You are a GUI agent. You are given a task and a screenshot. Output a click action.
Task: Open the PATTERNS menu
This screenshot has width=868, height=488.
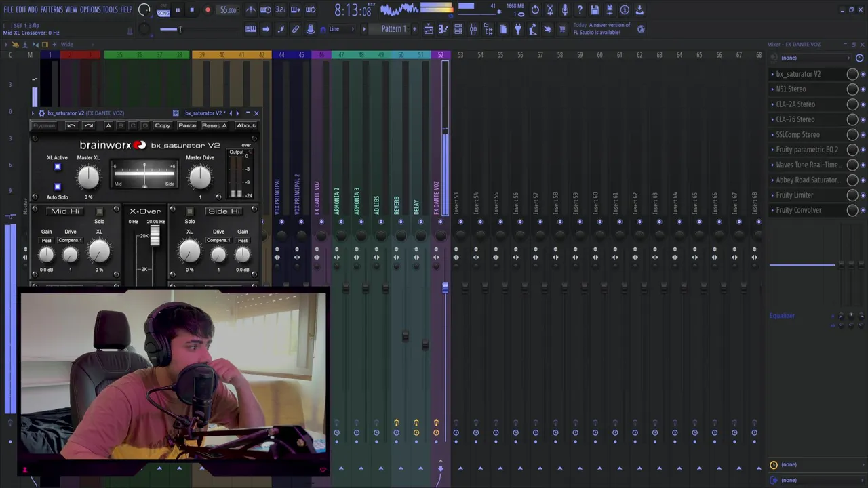pyautogui.click(x=52, y=9)
